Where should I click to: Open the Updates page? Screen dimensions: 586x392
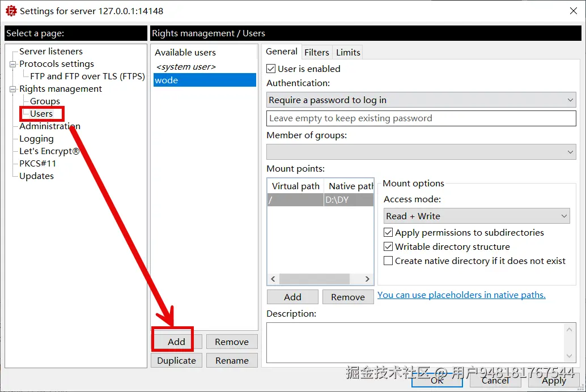[x=36, y=176]
